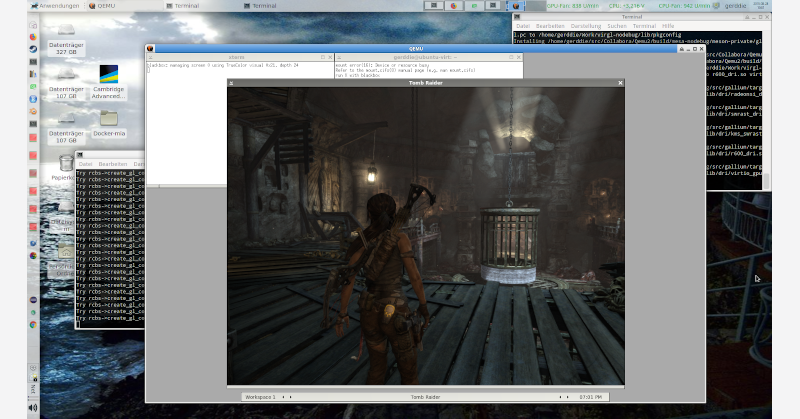Click Workspace 1 label in guest toolbar
The width and height of the screenshot is (800, 419).
pyautogui.click(x=260, y=397)
